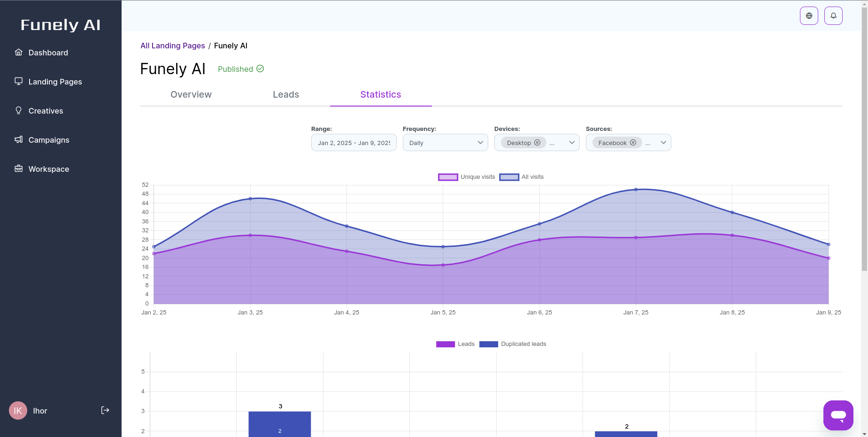Image resolution: width=868 pixels, height=437 pixels.
Task: Click the IK user avatar
Action: (x=18, y=411)
